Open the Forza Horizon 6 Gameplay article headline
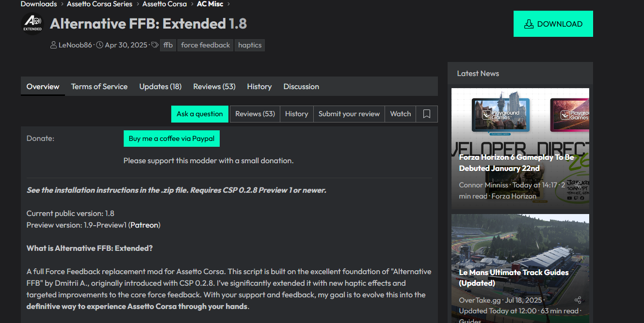This screenshot has width=644, height=323. (516, 163)
